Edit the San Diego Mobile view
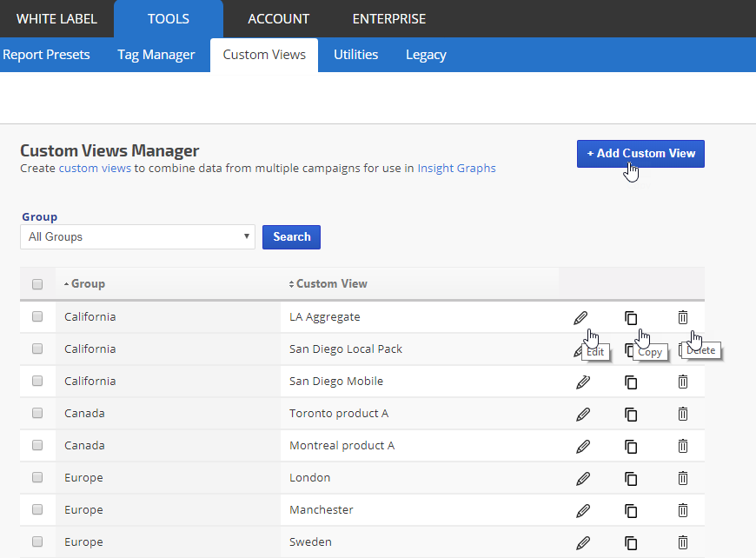The height and width of the screenshot is (558, 756). point(583,382)
